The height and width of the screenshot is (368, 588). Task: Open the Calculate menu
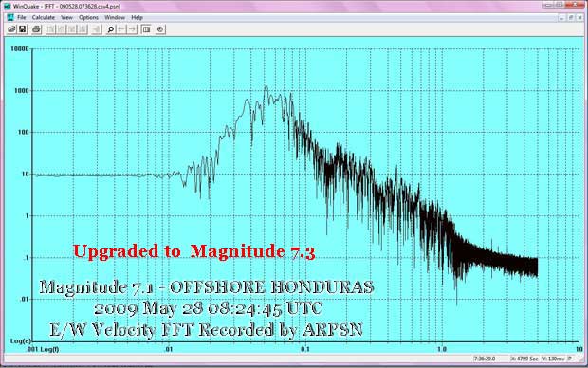pyautogui.click(x=43, y=18)
